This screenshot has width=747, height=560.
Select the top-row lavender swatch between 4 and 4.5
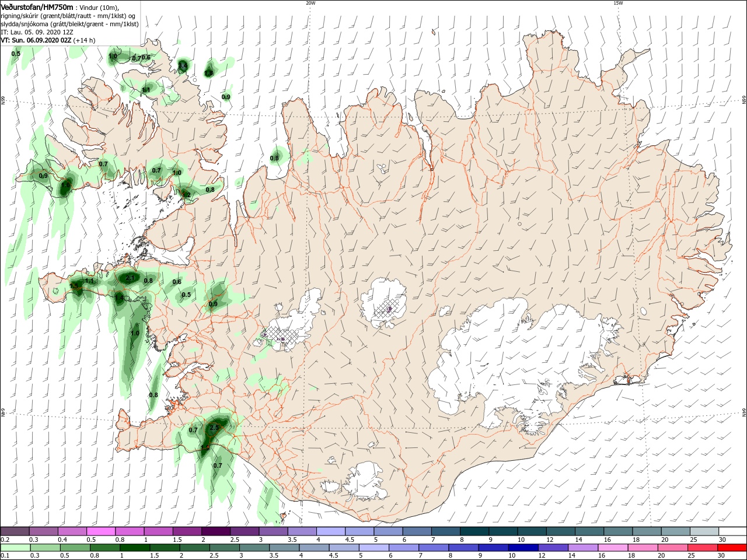pos(331,531)
